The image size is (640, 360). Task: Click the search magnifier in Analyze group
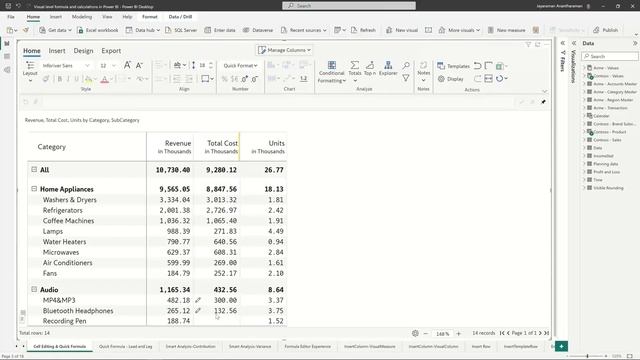coord(406,66)
